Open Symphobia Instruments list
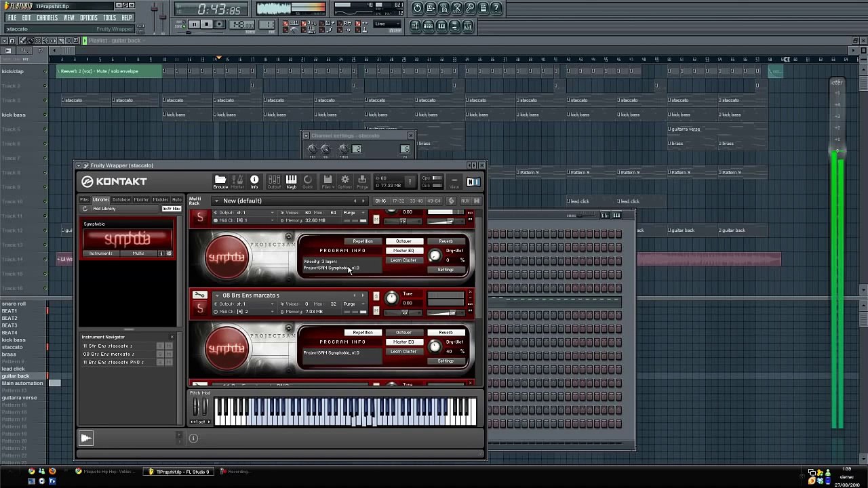 (x=101, y=253)
